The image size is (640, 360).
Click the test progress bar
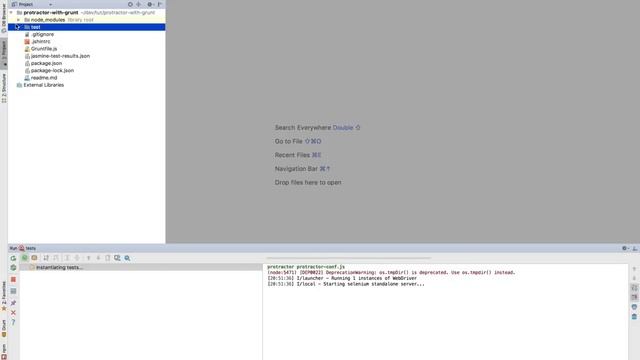point(348,258)
